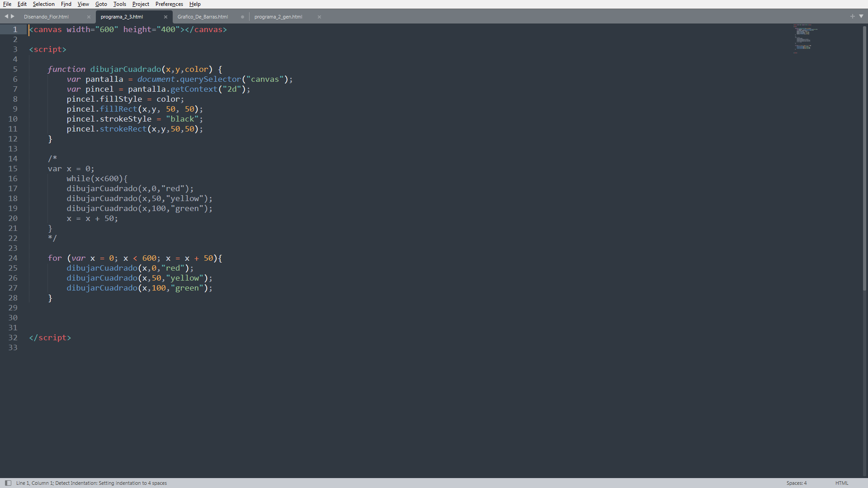Close the Disenando_Flor.html tab

tap(89, 17)
